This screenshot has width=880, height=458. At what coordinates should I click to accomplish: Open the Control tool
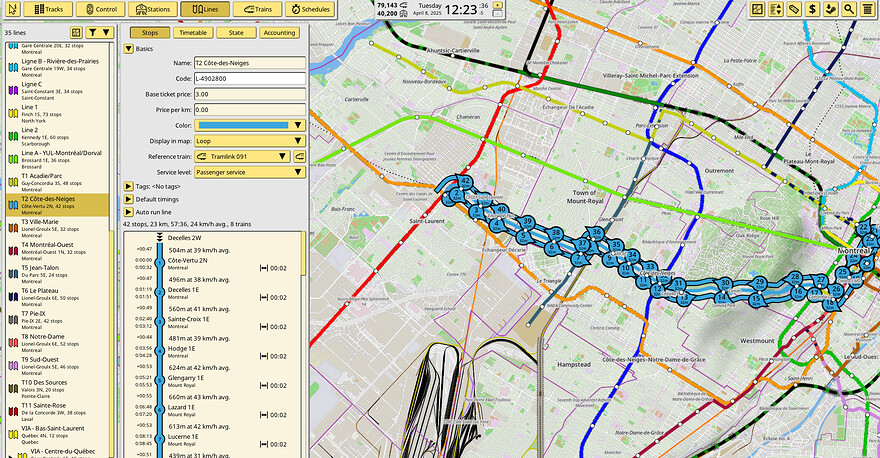(100, 9)
